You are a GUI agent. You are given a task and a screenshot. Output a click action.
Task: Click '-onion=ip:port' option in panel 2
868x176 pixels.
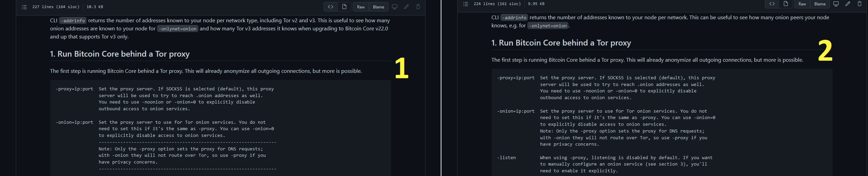[x=516, y=111]
